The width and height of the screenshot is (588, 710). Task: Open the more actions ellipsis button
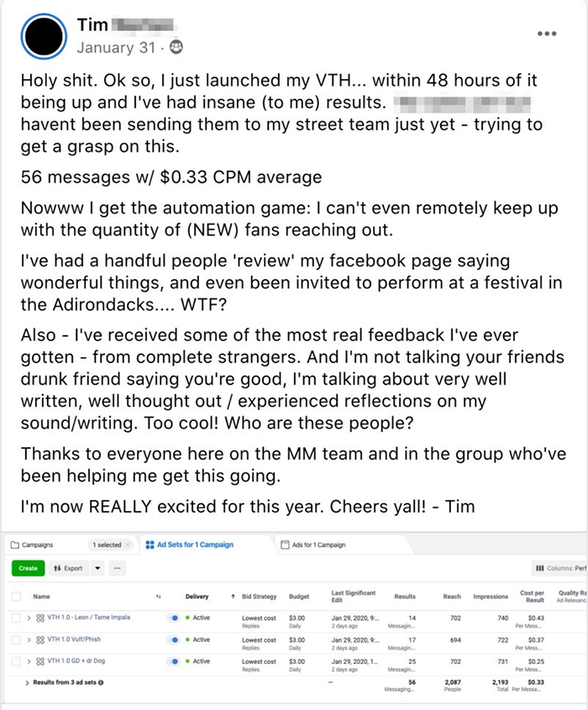click(x=118, y=569)
